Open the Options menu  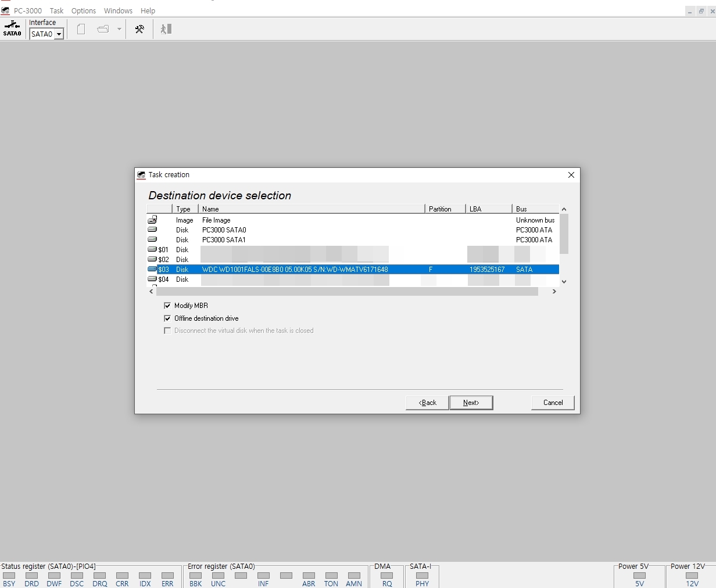[84, 10]
